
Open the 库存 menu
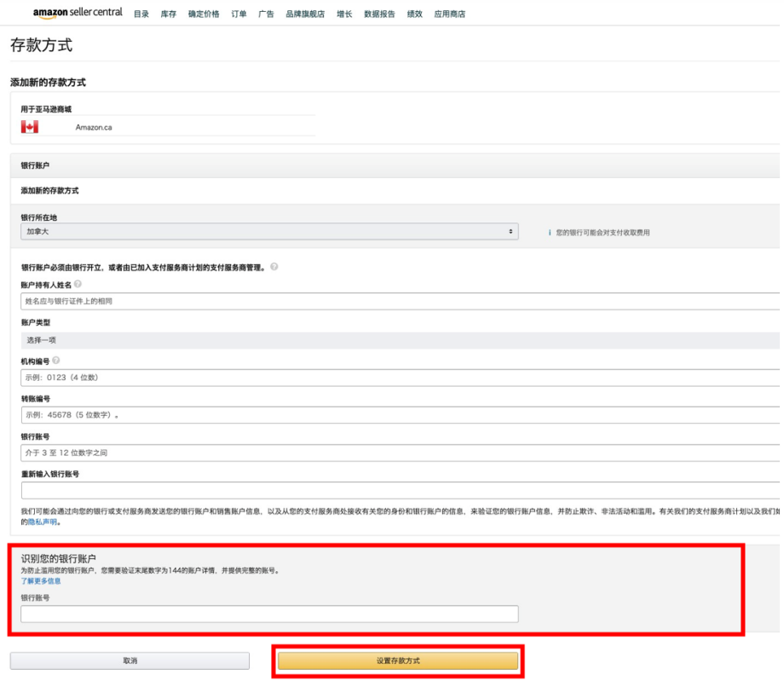[x=168, y=14]
